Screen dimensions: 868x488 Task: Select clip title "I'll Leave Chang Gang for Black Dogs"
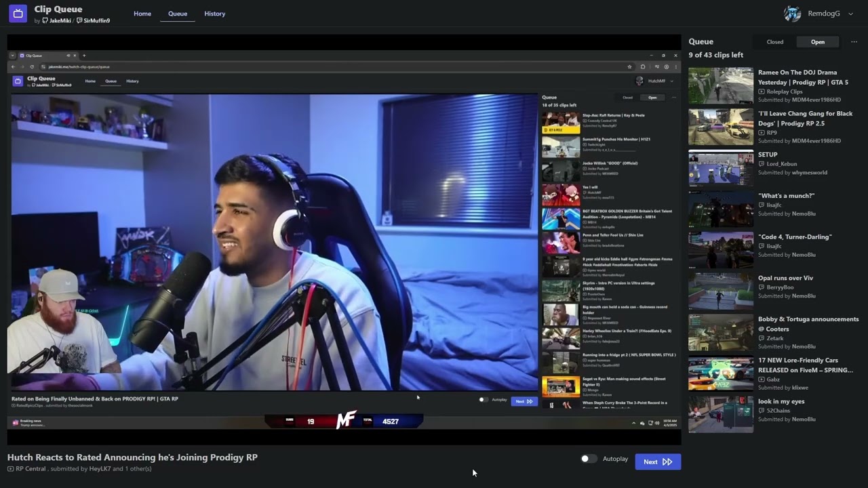pos(805,119)
